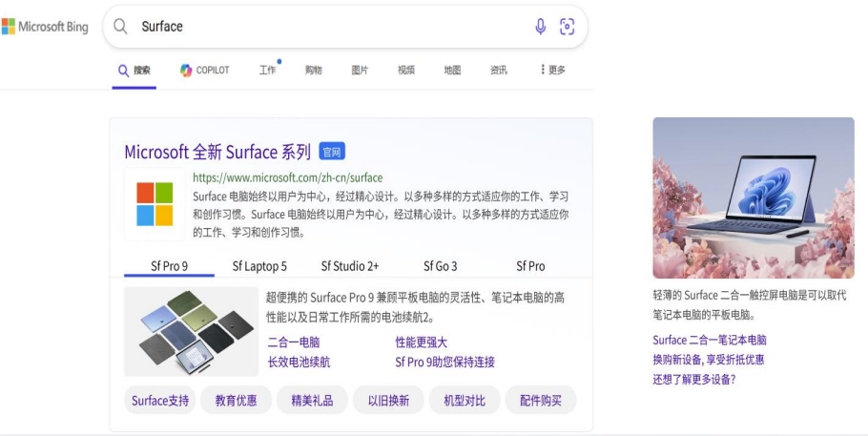Open the Sf Pro 9助您保持连接 link
The image size is (868, 436).
(x=444, y=363)
